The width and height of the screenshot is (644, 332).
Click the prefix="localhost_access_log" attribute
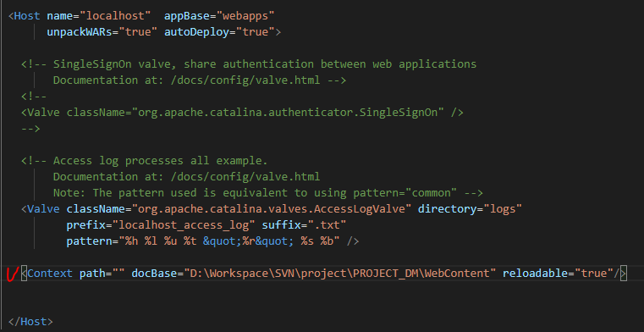[161, 224]
